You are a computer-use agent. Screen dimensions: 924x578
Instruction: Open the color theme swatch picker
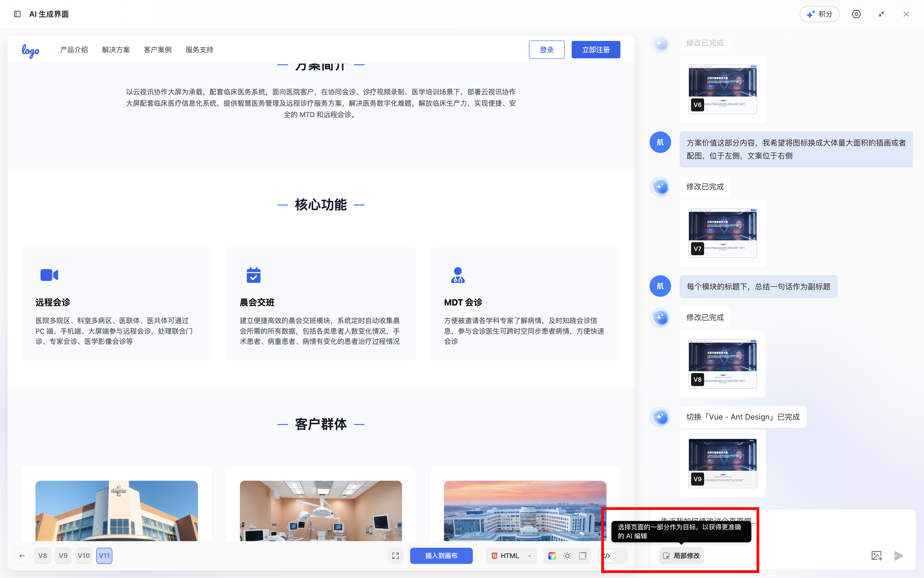pos(552,556)
